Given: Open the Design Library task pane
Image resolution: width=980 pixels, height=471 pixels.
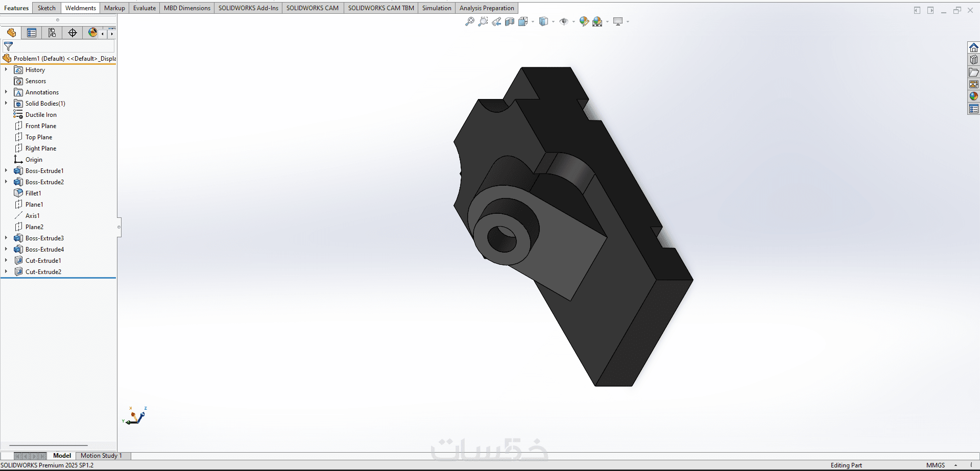Looking at the screenshot, I should 974,60.
